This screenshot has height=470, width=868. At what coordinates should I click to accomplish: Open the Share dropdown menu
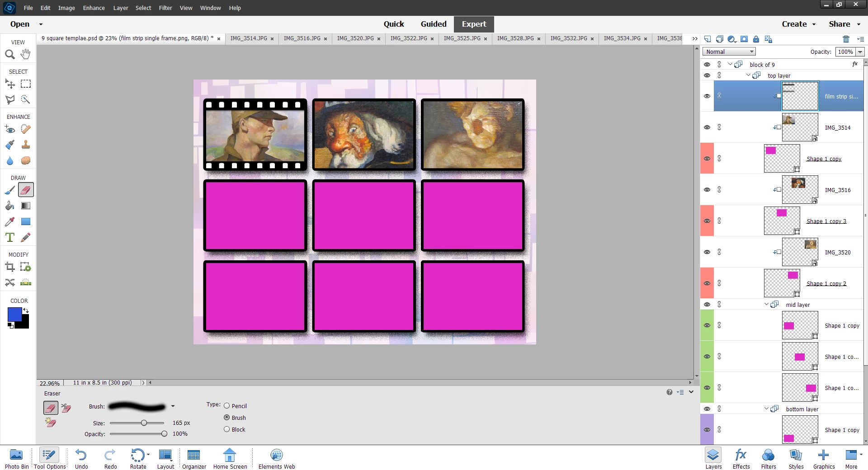[x=844, y=24]
